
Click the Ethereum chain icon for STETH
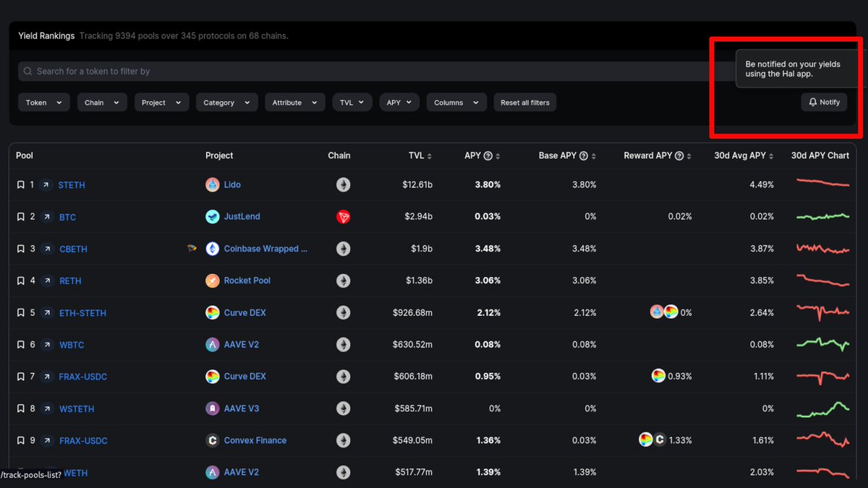343,185
